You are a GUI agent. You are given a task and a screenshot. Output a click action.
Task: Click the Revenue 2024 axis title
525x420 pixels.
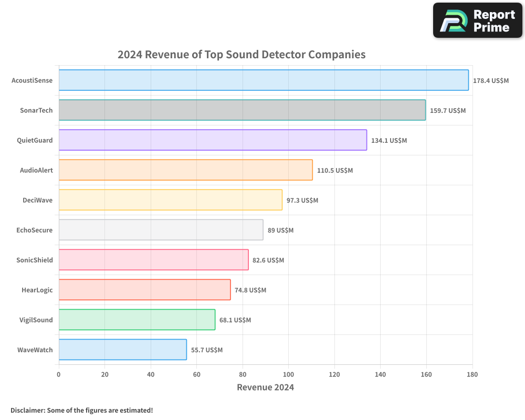pyautogui.click(x=266, y=387)
